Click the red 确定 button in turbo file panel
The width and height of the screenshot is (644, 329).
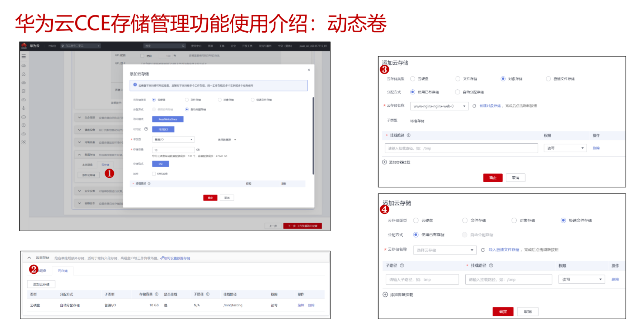pos(503,311)
